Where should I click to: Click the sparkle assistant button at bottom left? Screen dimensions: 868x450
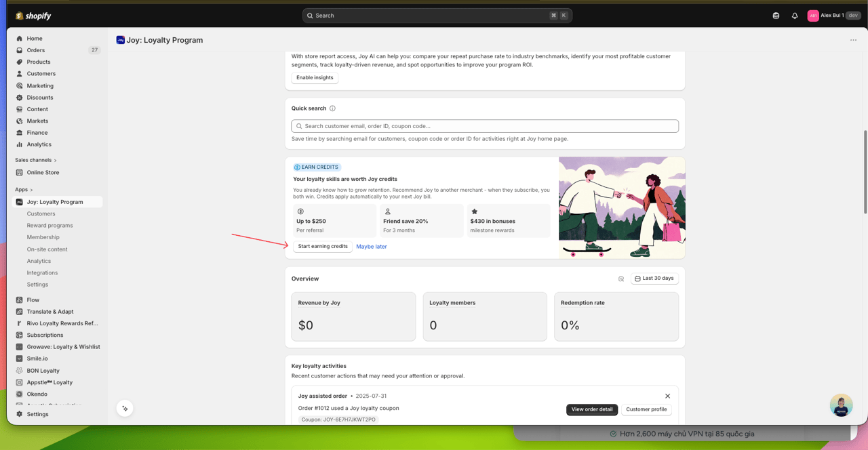125,409
